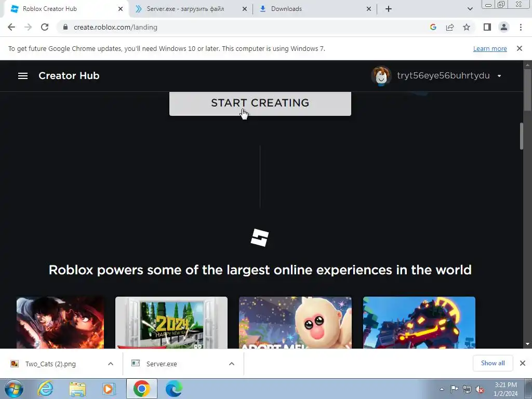The height and width of the screenshot is (399, 532).
Task: Open the Chrome profile icon
Action: (x=504, y=27)
